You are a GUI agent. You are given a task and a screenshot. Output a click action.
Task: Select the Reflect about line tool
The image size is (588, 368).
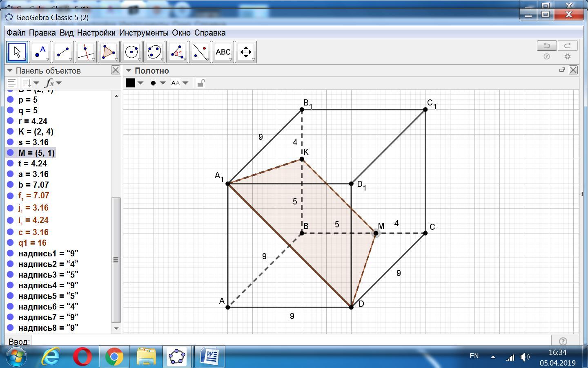[x=200, y=52]
